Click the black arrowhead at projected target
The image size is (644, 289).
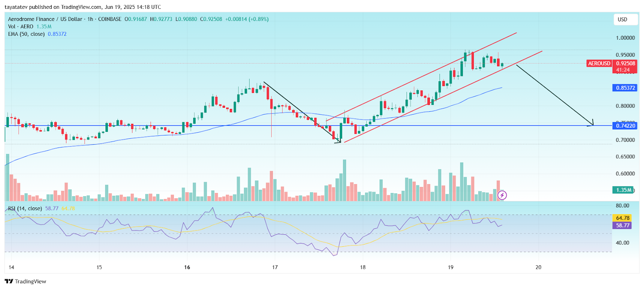point(592,123)
